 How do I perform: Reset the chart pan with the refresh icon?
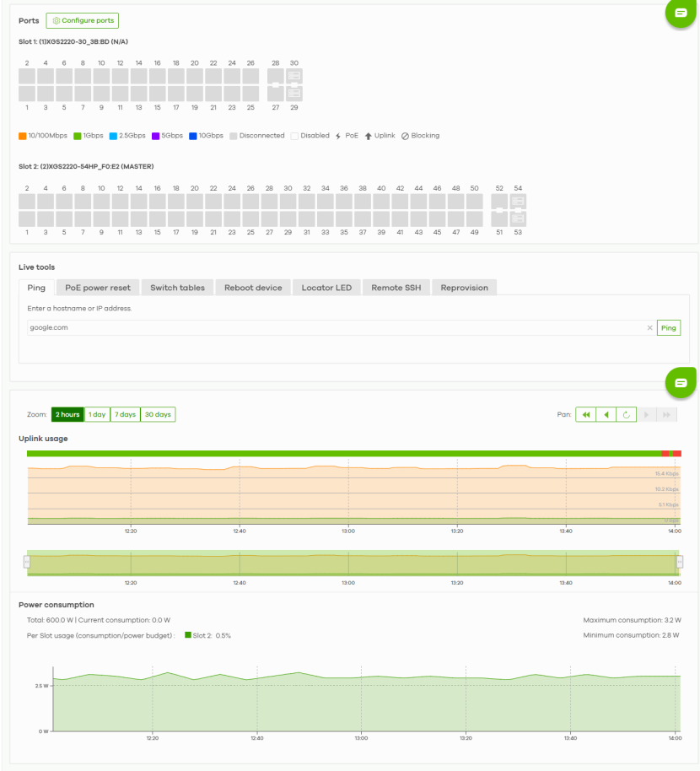(626, 415)
